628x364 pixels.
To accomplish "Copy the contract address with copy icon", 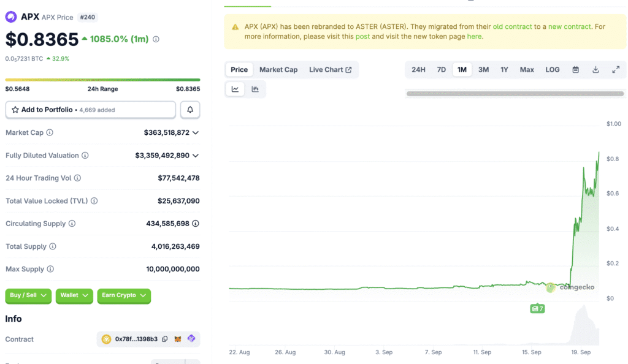I will pos(164,339).
